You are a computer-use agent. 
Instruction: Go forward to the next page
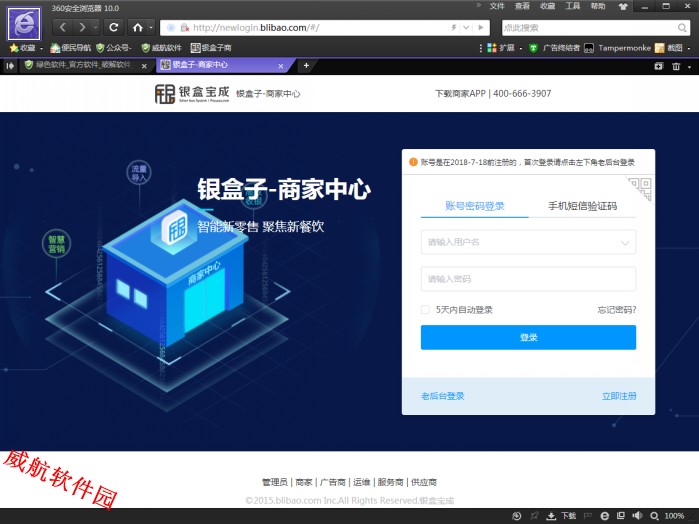82,28
